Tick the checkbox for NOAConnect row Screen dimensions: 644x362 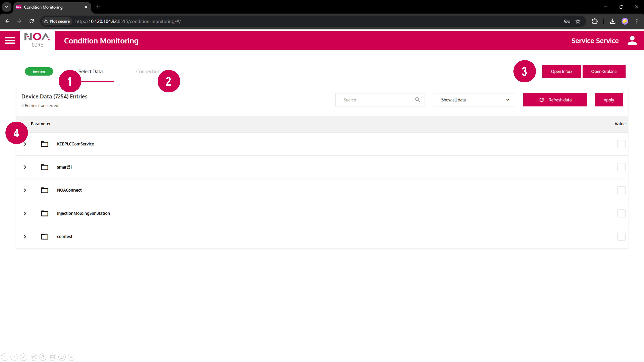[x=621, y=190]
